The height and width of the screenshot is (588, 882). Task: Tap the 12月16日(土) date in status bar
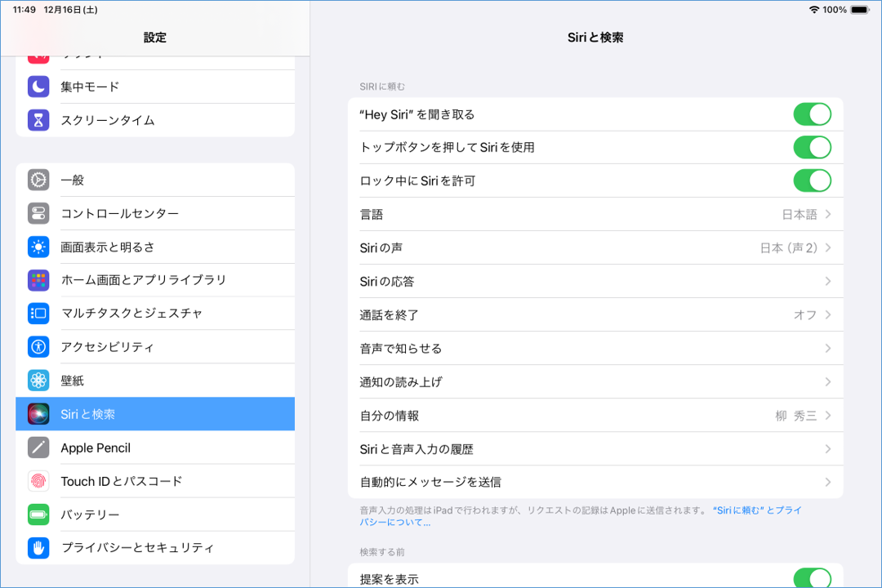click(x=71, y=10)
